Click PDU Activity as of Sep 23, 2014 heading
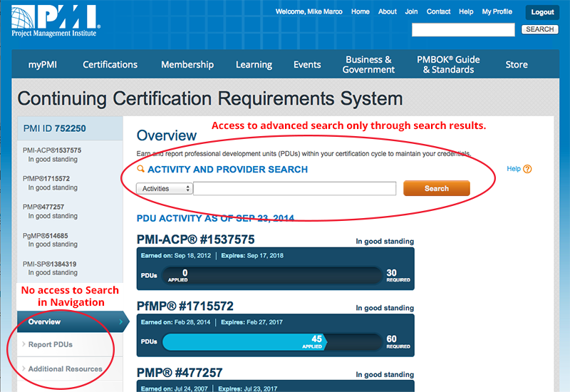The image size is (570, 392). (x=215, y=218)
